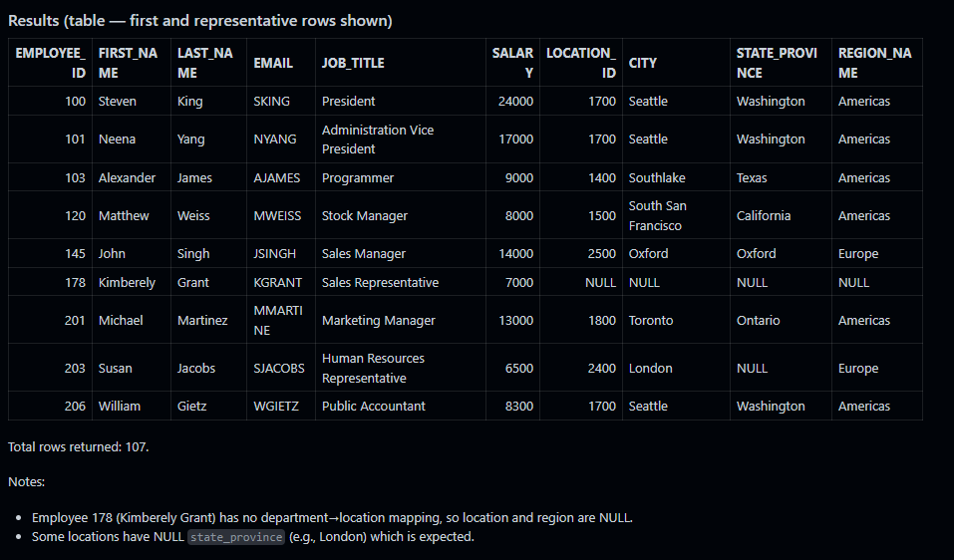Image resolution: width=954 pixels, height=560 pixels.
Task: Click the JOB_TITLE column header
Action: [353, 63]
